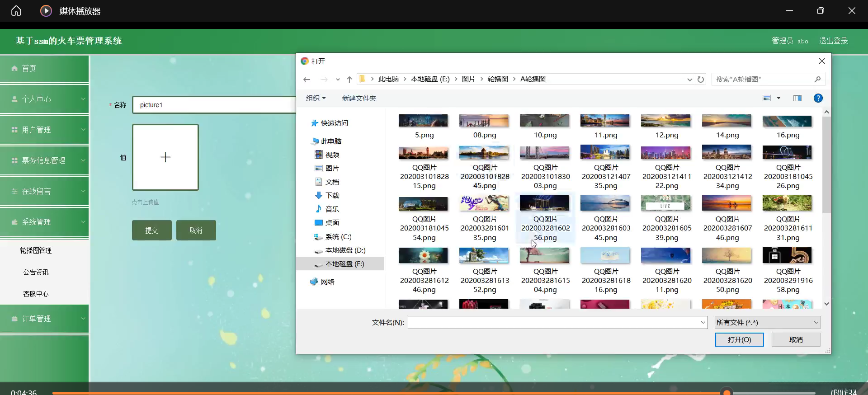Focus the 文件名 input field
The height and width of the screenshot is (395, 868).
click(557, 322)
